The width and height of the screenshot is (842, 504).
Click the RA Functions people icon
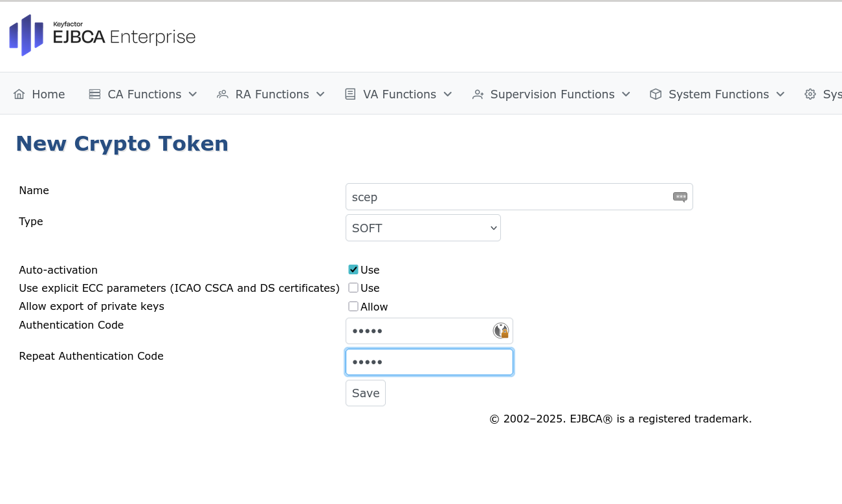click(x=223, y=94)
